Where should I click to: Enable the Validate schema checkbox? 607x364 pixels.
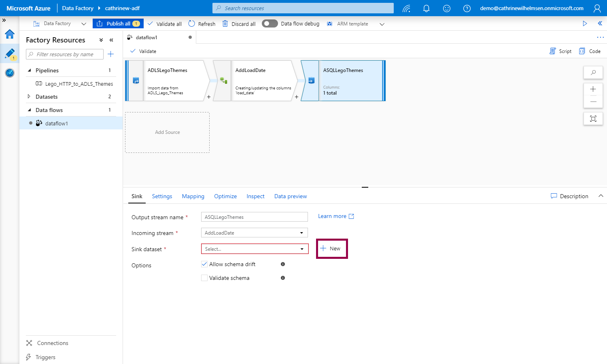click(204, 278)
